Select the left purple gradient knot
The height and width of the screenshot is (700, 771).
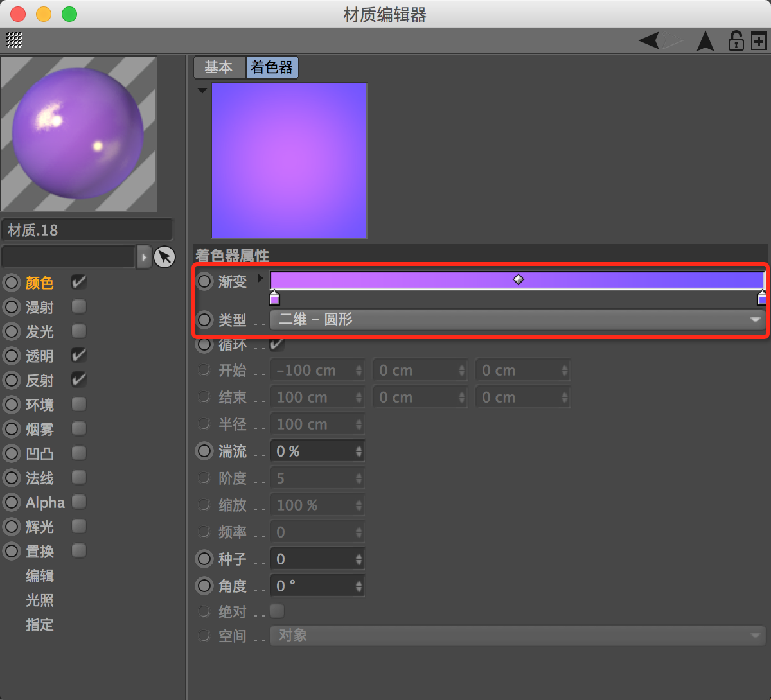pos(274,298)
